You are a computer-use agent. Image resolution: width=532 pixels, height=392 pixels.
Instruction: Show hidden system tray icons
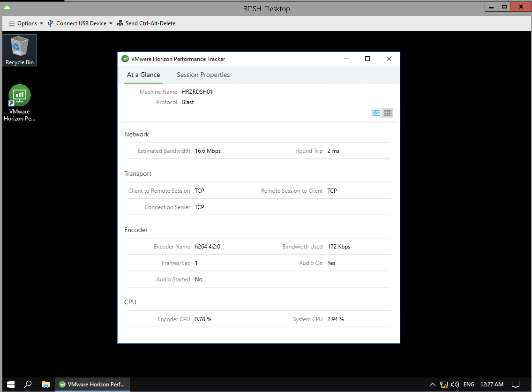click(432, 384)
